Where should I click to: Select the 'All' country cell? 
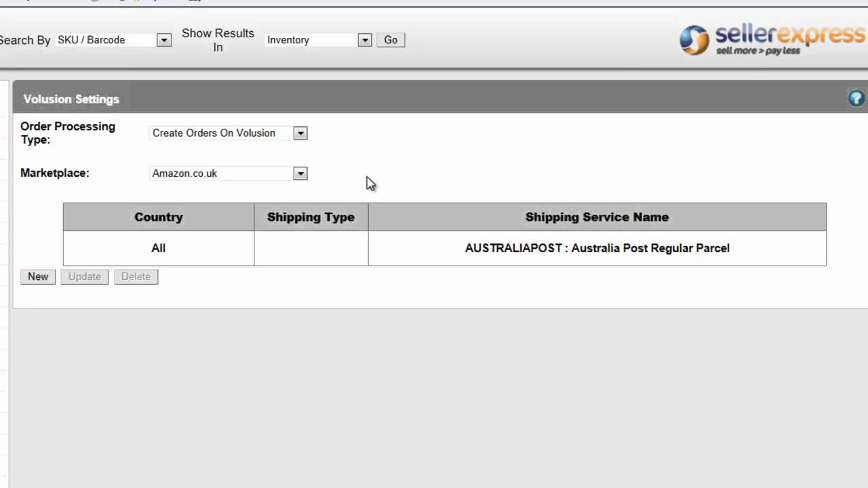click(x=159, y=248)
